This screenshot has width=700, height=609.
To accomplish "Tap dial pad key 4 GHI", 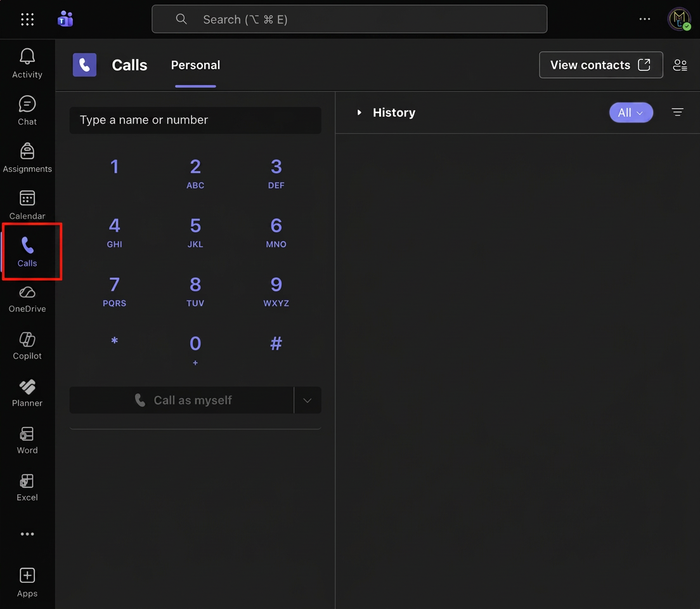I will pos(115,232).
